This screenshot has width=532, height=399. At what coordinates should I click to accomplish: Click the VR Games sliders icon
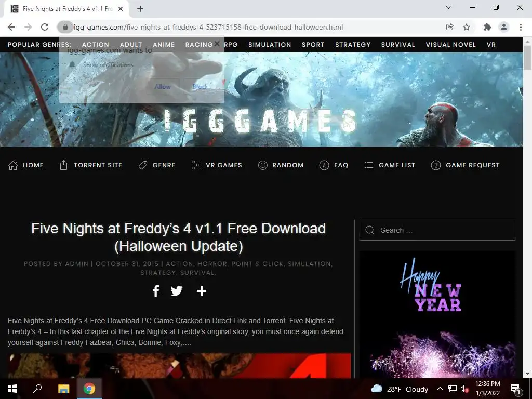(195, 165)
